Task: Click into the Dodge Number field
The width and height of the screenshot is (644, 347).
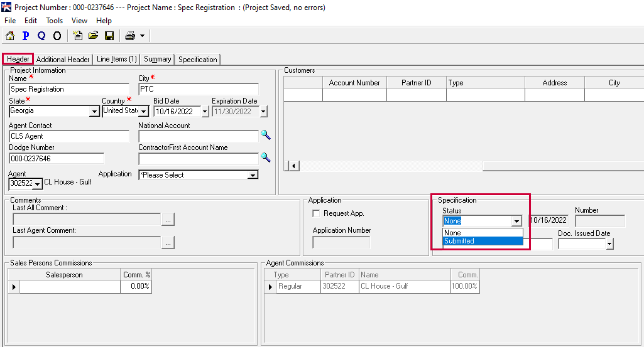Action: [56, 159]
